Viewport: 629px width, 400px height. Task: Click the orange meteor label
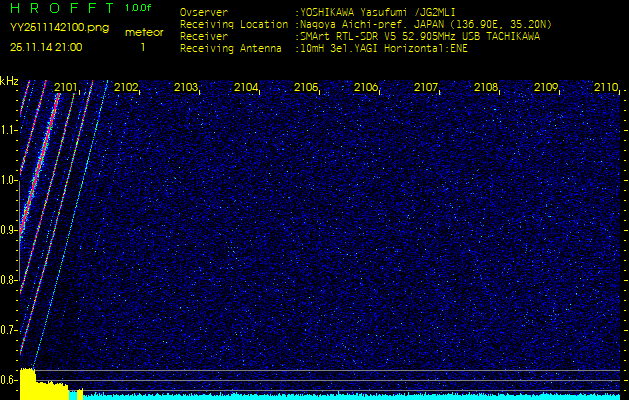[143, 32]
